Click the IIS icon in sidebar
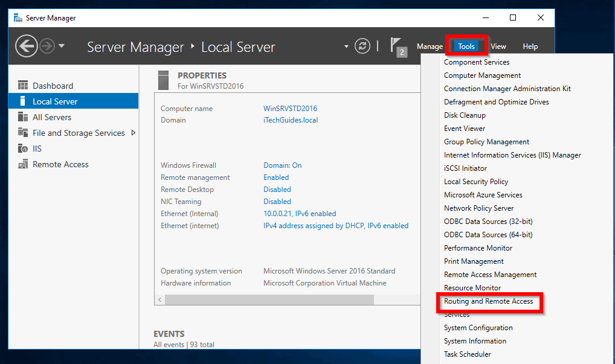The height and width of the screenshot is (364, 615). click(23, 148)
